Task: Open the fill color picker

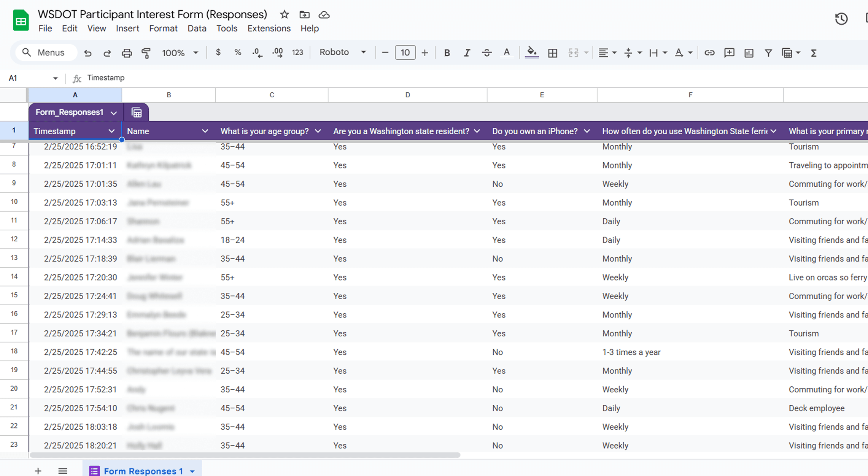Action: point(532,53)
